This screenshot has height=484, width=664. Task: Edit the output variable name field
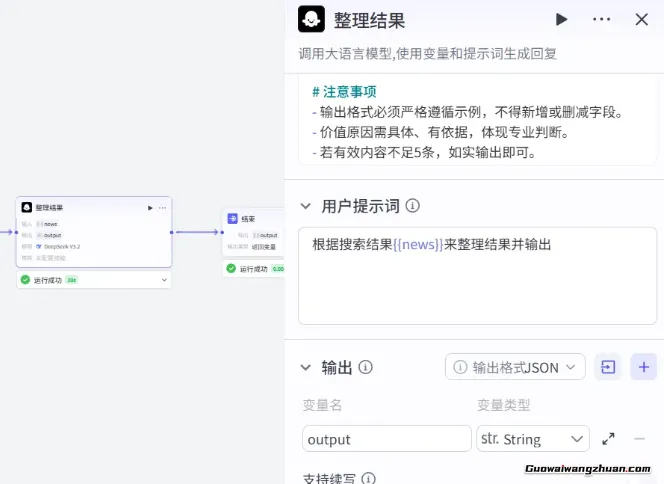pos(387,439)
